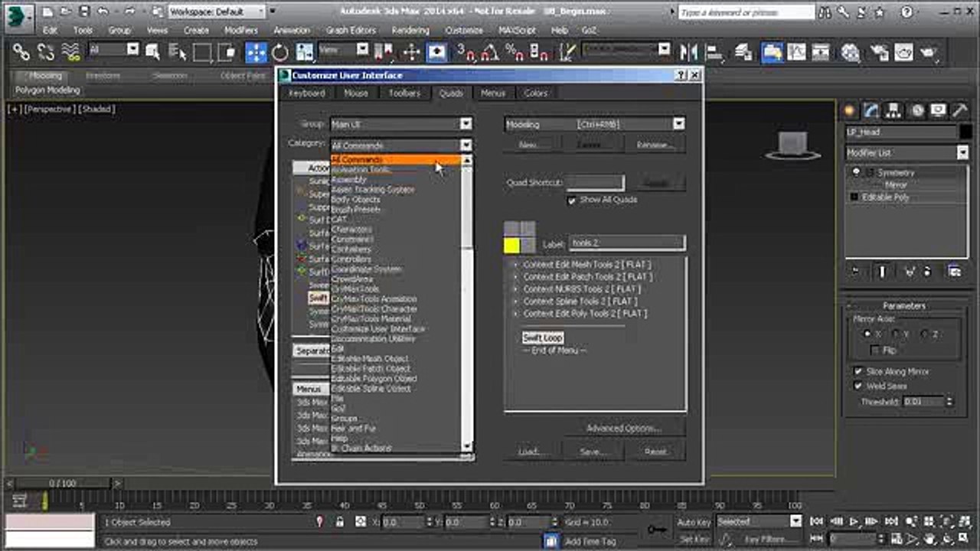Switch to the Toolbars tab

[x=404, y=93]
